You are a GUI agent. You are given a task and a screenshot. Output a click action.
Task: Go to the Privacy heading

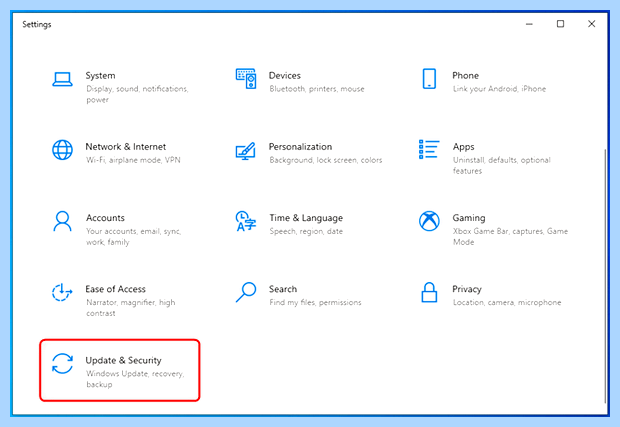tap(467, 289)
